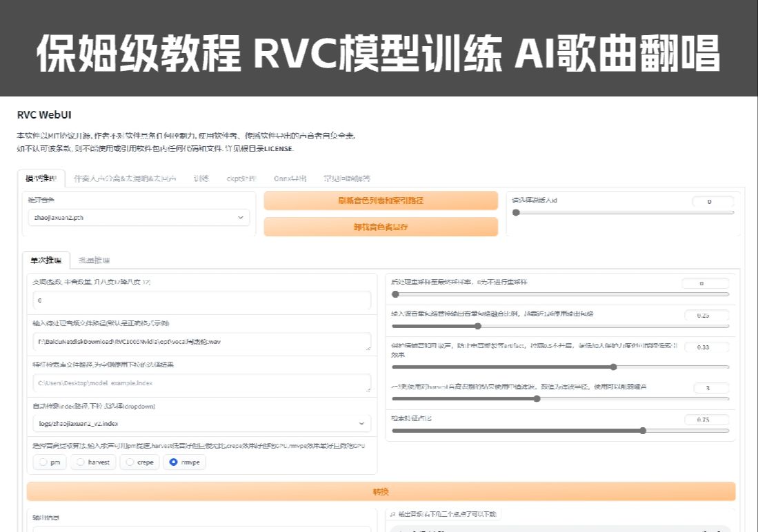This screenshot has height=532, width=758.
Task: Switch to the 模型推理 tab
Action: [x=41, y=178]
